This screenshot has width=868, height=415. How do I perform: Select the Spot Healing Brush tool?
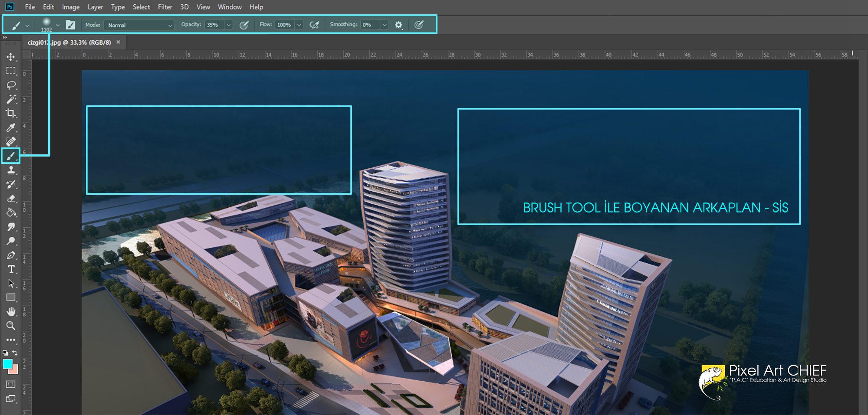[x=11, y=141]
